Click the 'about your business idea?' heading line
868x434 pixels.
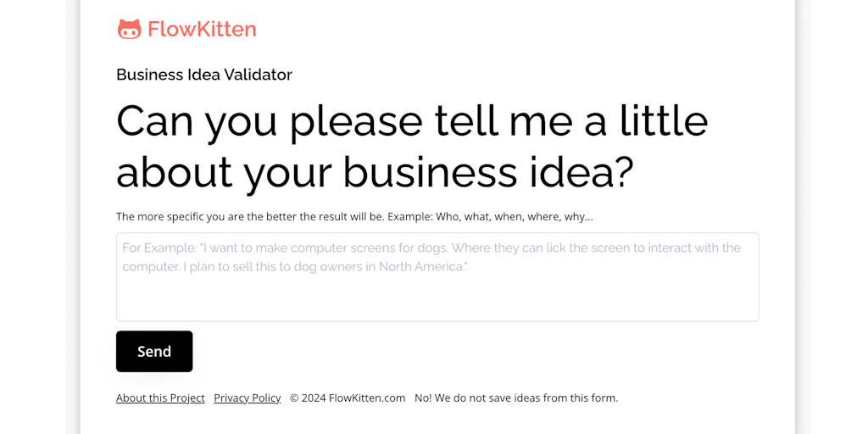[375, 172]
